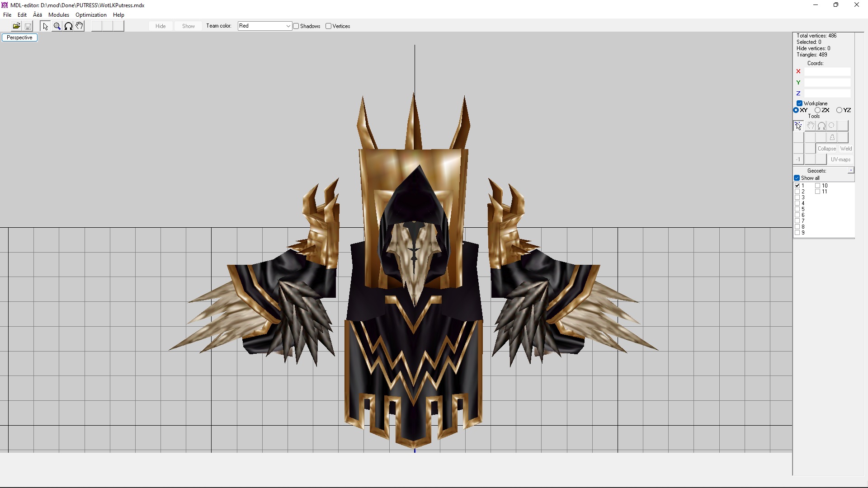Click the 'Coords:' label
This screenshot has height=488, width=868.
pyautogui.click(x=816, y=63)
